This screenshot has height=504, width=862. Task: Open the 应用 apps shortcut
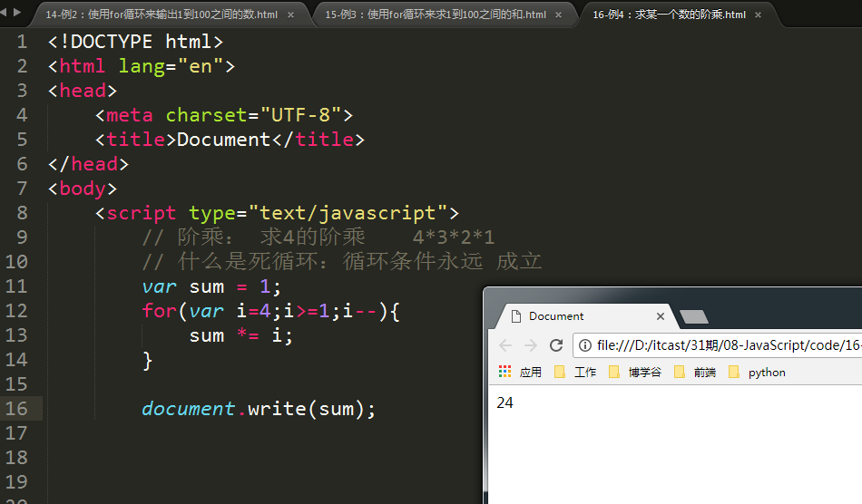click(520, 373)
